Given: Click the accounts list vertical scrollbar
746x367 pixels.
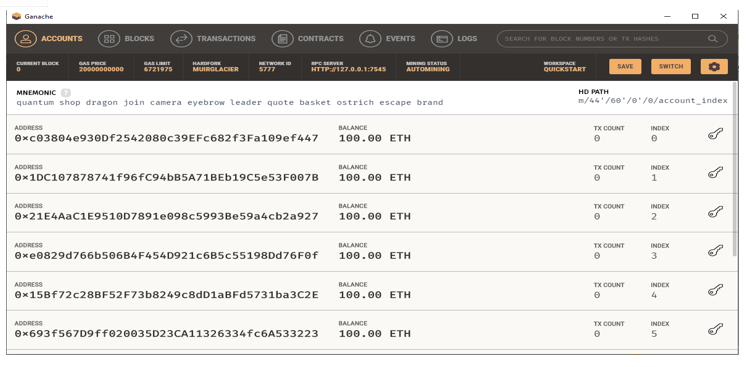Looking at the screenshot, I should tap(735, 169).
